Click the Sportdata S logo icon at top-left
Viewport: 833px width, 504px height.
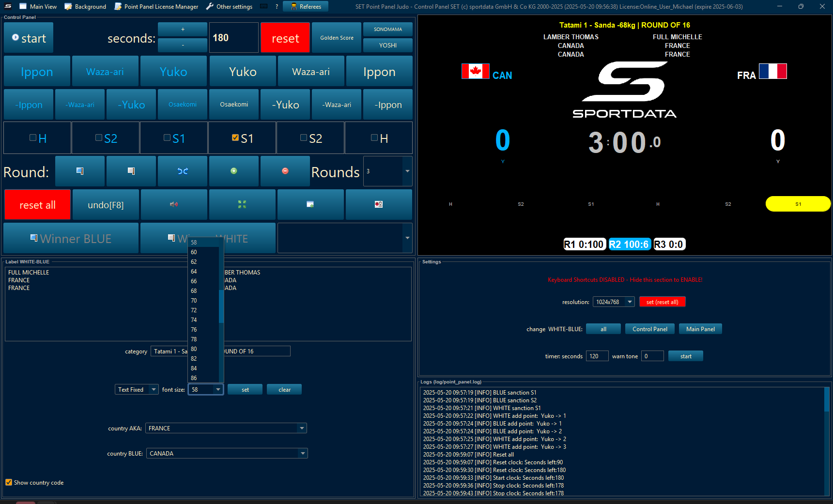(8, 6)
